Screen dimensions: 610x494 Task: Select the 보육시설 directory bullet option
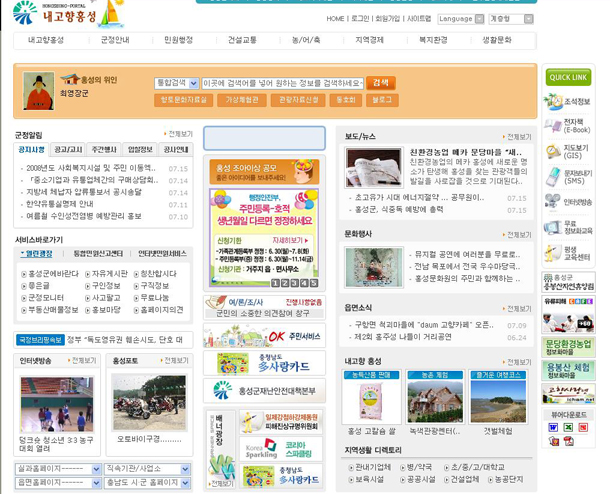pyautogui.click(x=368, y=480)
